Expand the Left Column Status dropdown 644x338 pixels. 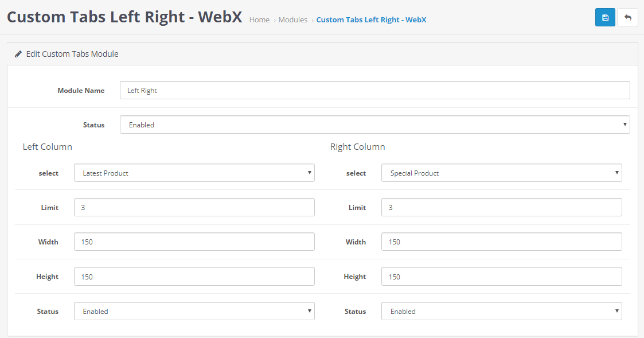(x=194, y=311)
